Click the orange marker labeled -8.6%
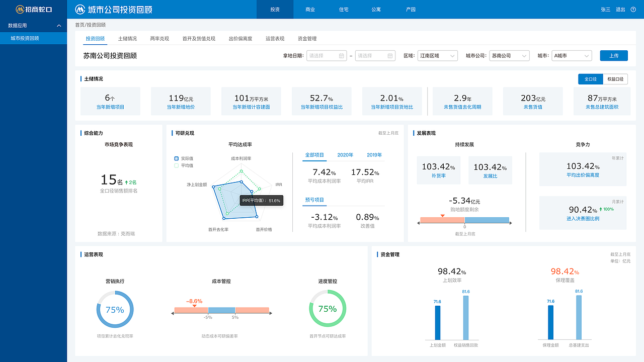 point(194,305)
